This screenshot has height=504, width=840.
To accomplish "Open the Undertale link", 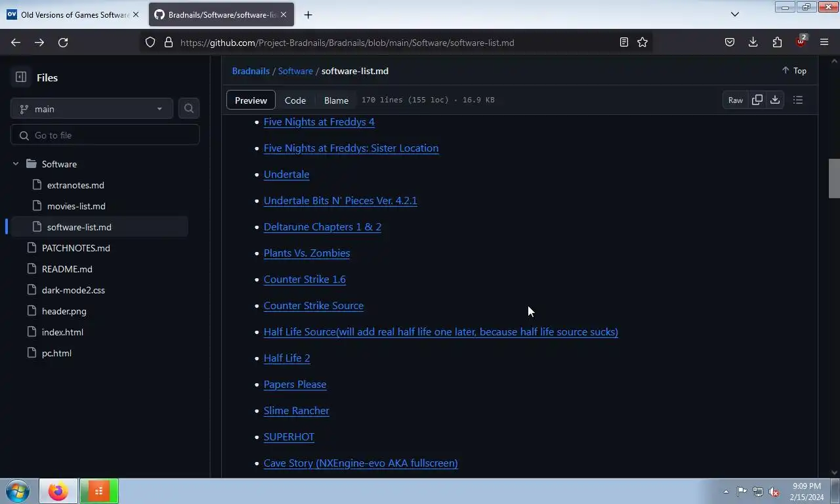I will (x=286, y=174).
